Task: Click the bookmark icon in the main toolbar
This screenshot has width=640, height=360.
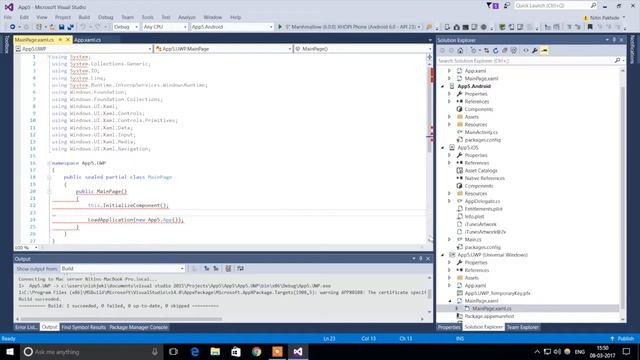Action: (590, 27)
